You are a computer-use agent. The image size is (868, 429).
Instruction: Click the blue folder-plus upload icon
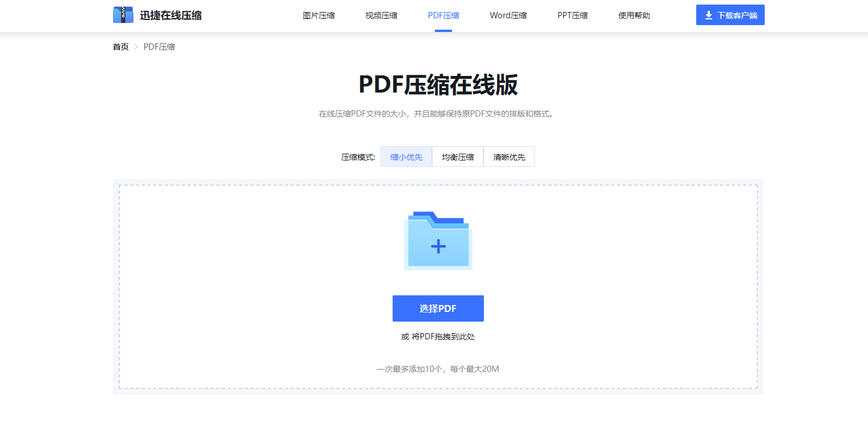438,240
